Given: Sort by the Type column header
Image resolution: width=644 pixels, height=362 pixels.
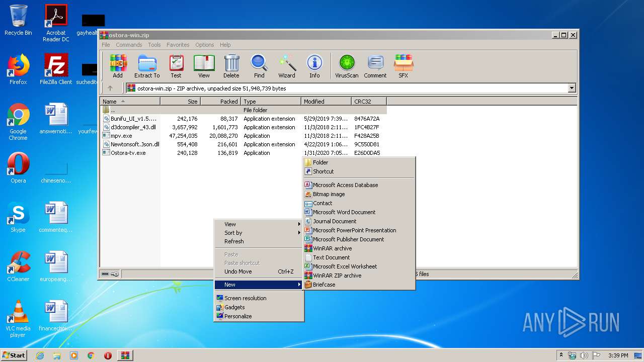Looking at the screenshot, I should pos(271,101).
